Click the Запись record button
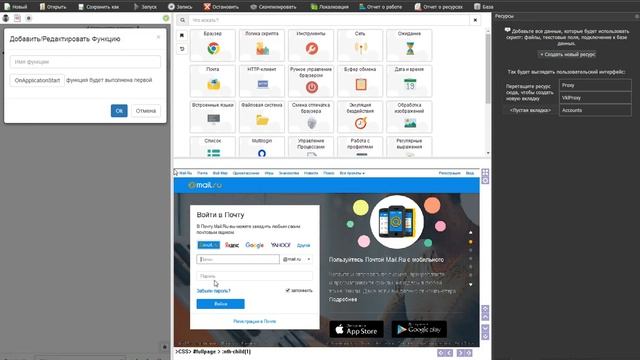 180,7
